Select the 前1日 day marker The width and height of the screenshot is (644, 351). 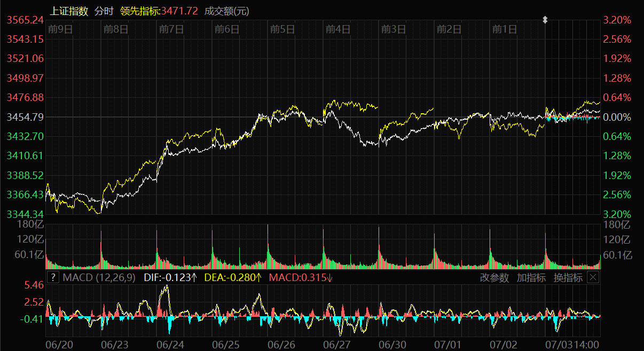coord(505,29)
